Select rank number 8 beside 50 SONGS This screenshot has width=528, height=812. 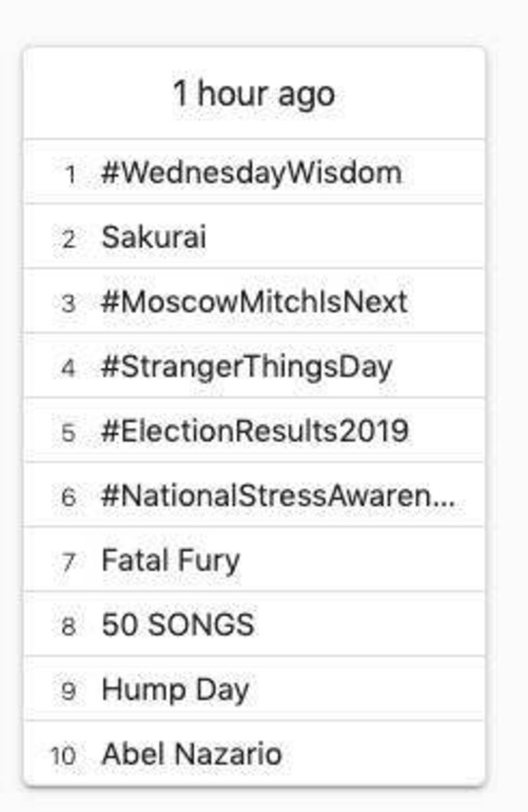coord(69,626)
